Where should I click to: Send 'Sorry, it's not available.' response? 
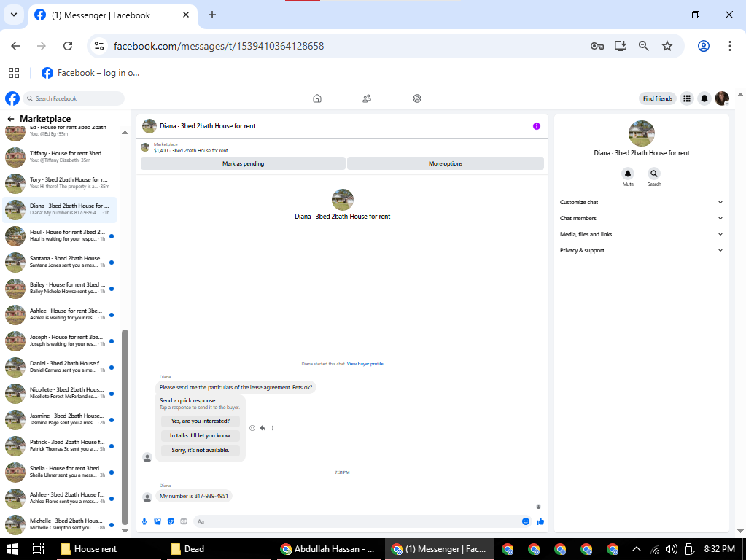click(x=201, y=450)
